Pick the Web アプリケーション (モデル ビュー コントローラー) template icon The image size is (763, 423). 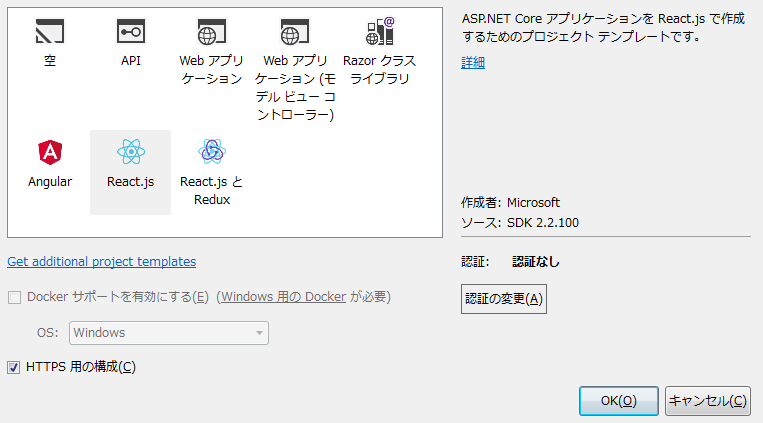pos(295,32)
